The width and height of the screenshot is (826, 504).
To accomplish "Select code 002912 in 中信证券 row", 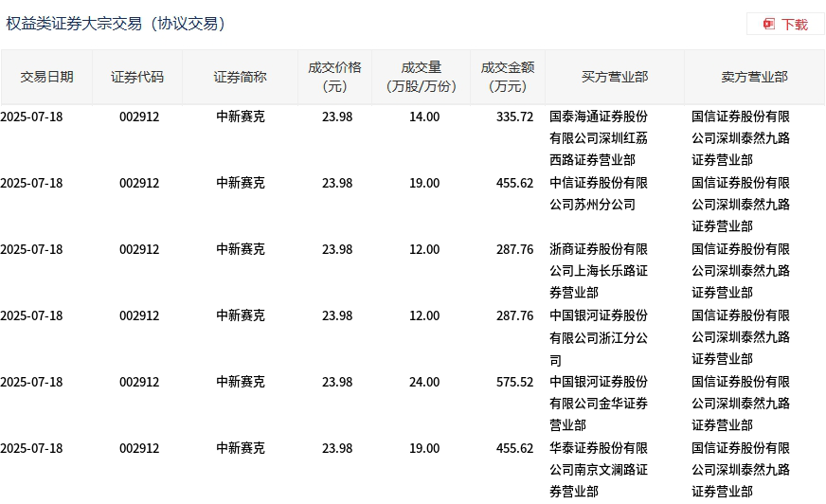I will pos(139,183).
